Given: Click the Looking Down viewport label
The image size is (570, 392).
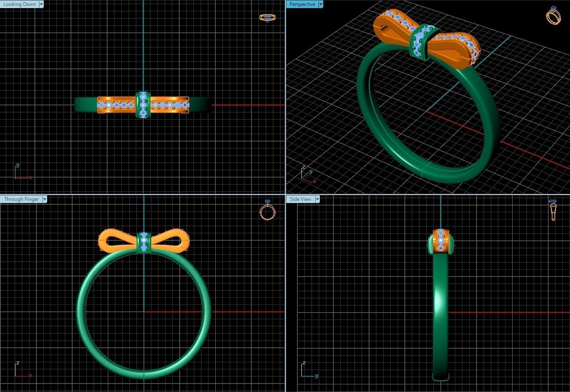Looking at the screenshot, I should click(x=20, y=4).
